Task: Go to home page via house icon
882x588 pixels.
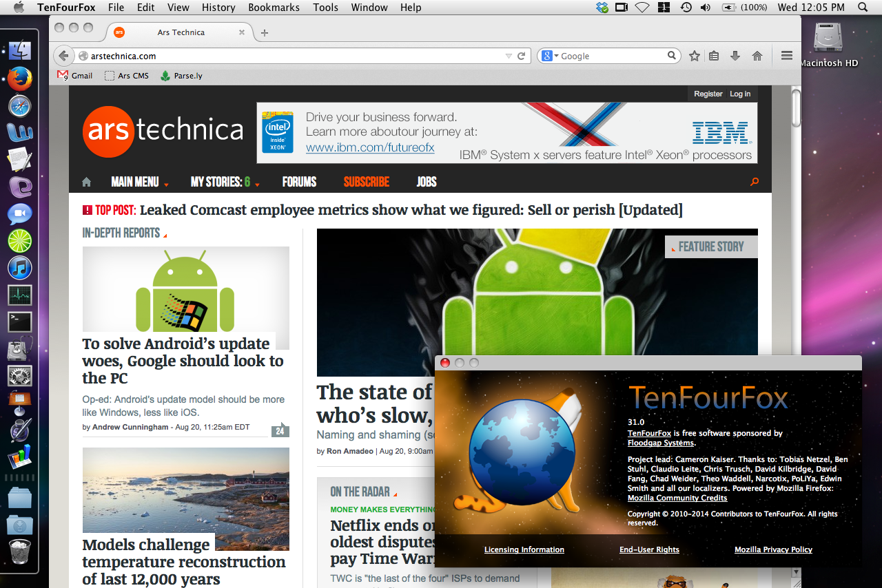Action: click(x=757, y=56)
